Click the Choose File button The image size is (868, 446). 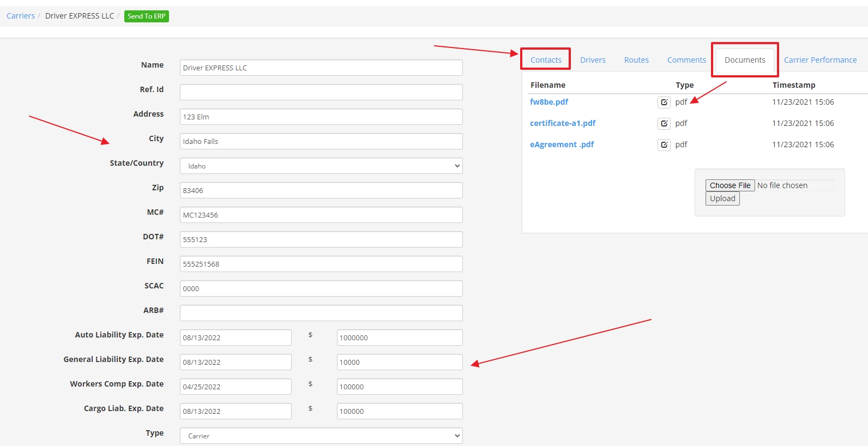pos(730,185)
